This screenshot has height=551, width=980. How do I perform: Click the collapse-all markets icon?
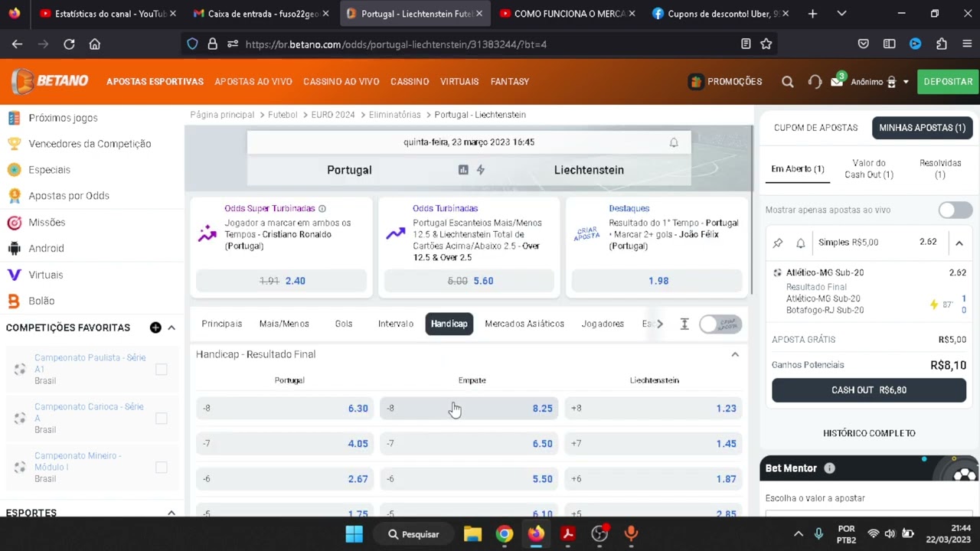pos(684,324)
